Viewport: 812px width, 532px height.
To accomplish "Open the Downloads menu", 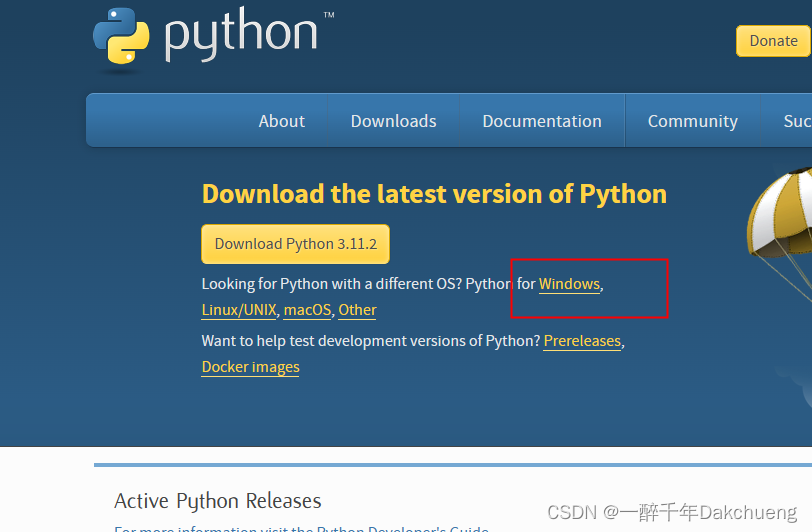I will [x=394, y=121].
